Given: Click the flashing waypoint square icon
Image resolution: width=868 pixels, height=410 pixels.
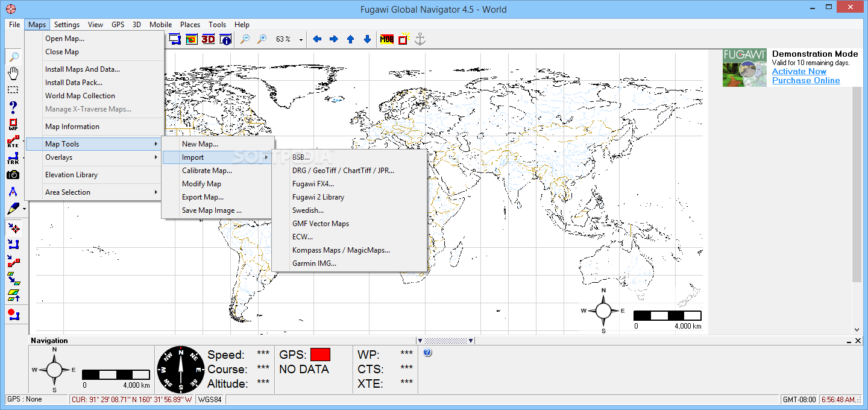Looking at the screenshot, I should (403, 39).
